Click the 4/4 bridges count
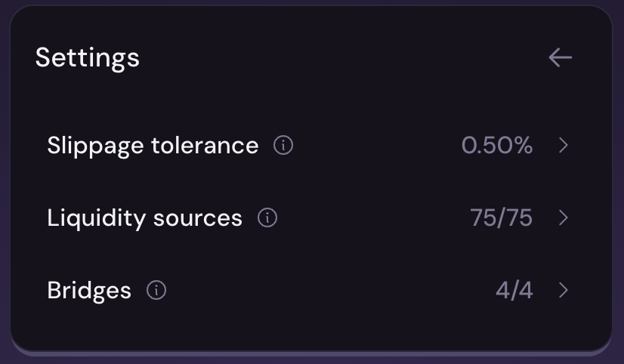Screen dimensions: 624x364 [514, 290]
